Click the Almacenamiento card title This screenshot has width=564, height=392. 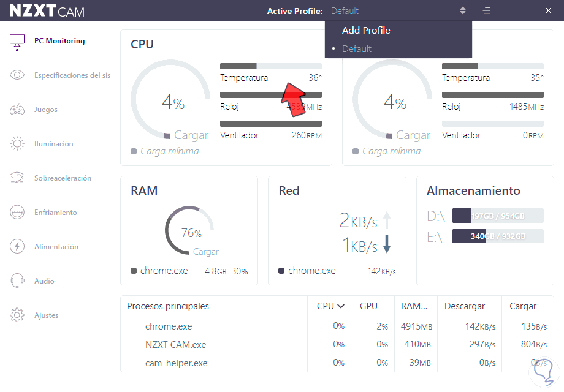tap(473, 190)
